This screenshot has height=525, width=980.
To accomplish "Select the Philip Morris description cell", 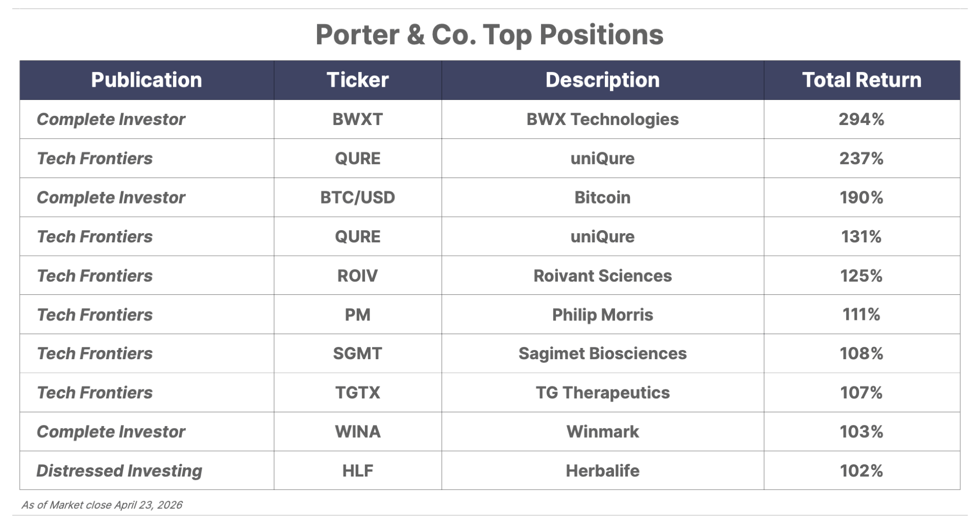I will pyautogui.click(x=602, y=314).
